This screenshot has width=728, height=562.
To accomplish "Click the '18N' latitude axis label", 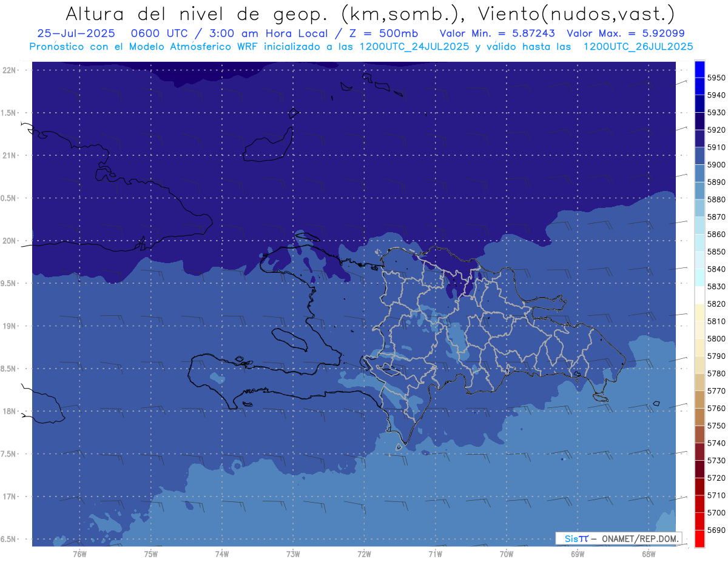I will click(10, 411).
